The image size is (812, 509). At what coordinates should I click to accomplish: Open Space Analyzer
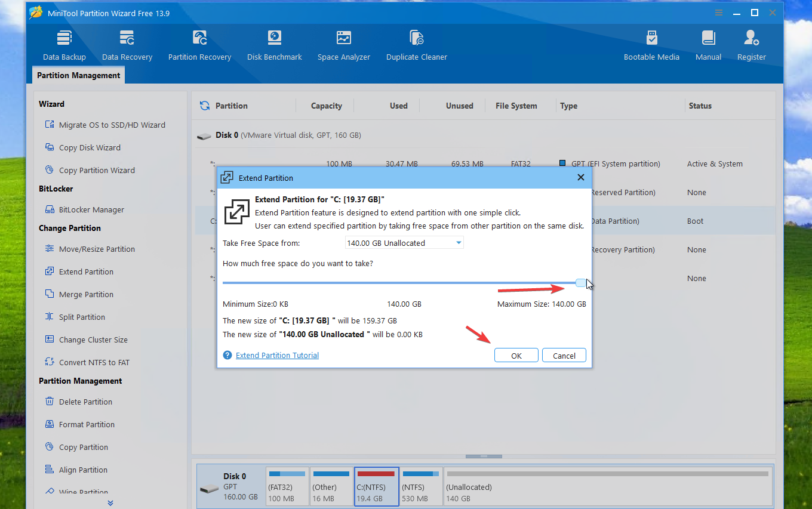coord(344,46)
